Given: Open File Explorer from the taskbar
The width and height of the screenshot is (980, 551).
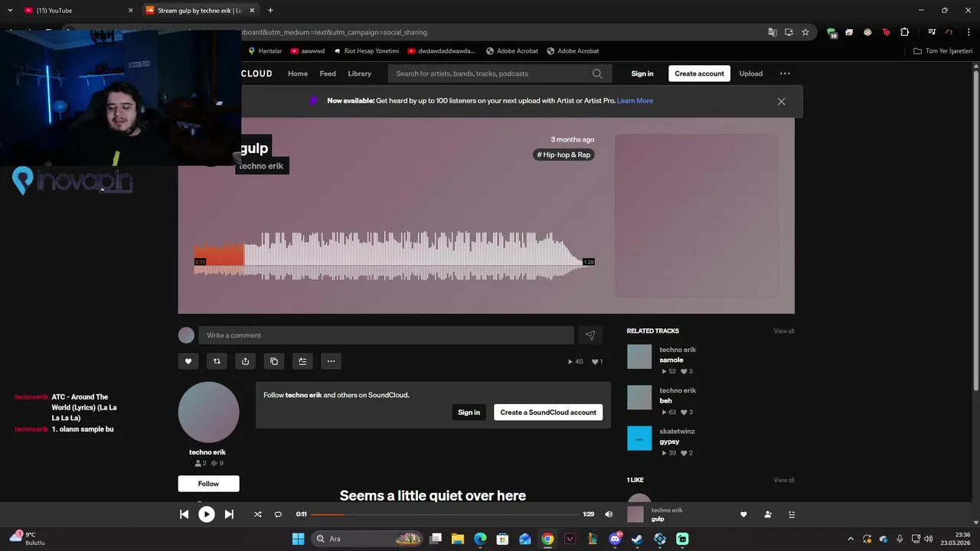Looking at the screenshot, I should [x=458, y=539].
